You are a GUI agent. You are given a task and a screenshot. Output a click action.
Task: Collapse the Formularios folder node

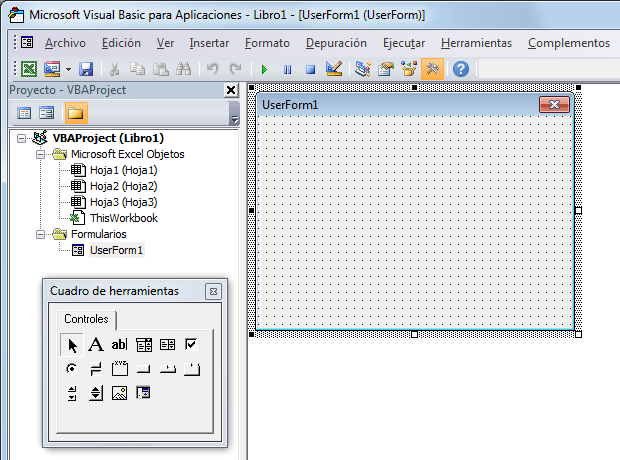click(40, 234)
